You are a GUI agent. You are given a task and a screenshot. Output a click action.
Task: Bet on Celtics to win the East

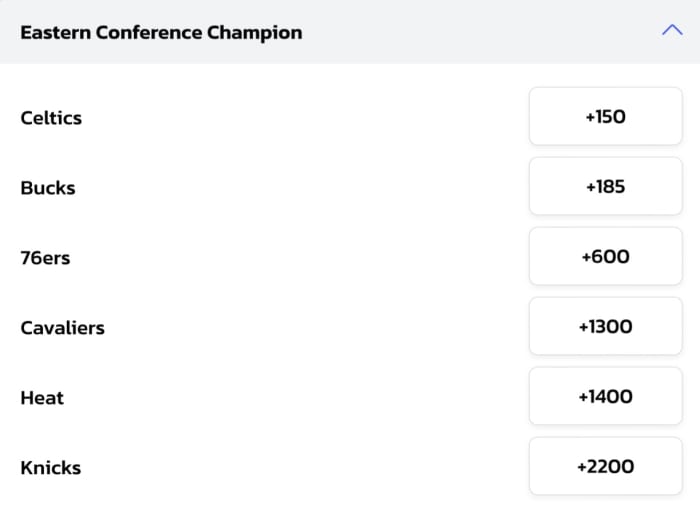pos(605,117)
